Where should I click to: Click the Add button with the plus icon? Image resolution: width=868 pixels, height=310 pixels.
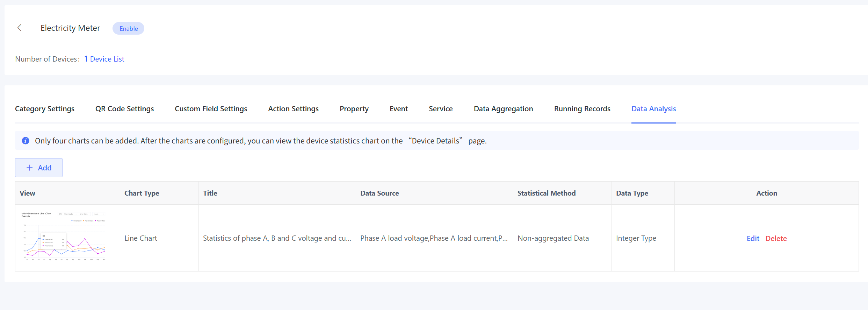coord(39,168)
